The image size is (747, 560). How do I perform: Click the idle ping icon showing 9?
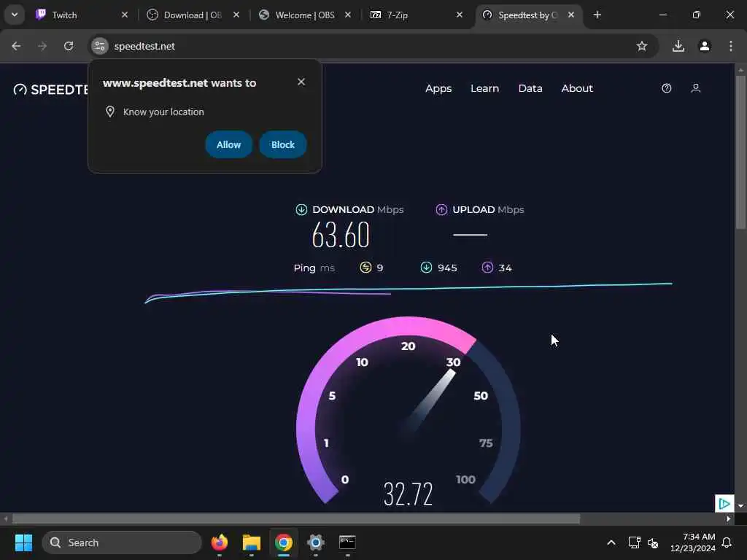[365, 268]
